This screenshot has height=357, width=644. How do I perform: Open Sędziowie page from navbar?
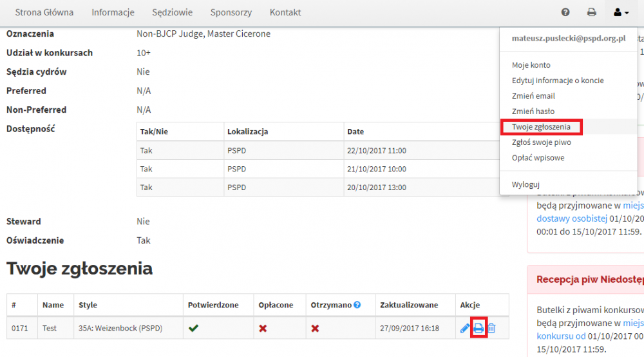tap(172, 12)
